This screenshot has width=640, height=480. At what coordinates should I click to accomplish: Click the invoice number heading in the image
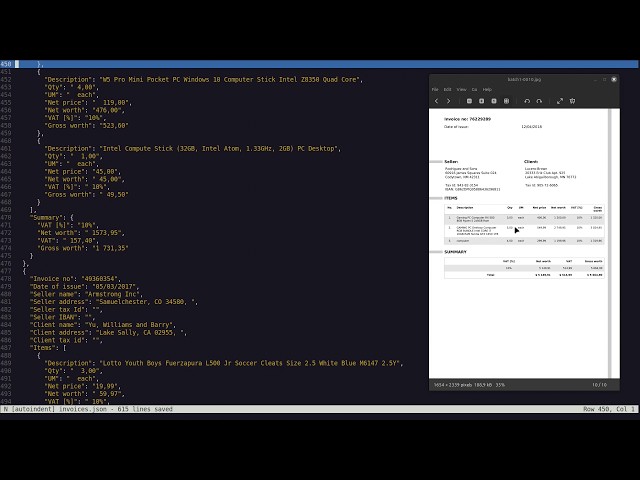pyautogui.click(x=467, y=119)
